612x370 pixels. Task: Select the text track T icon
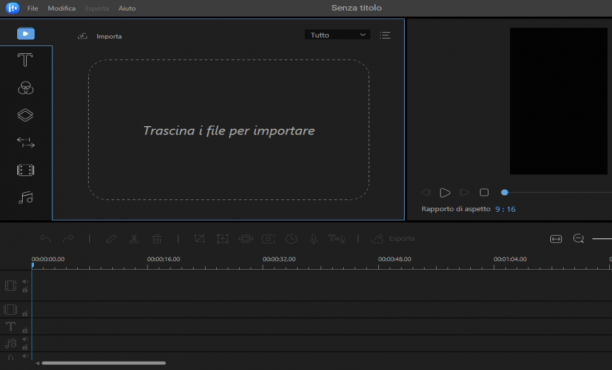11,326
